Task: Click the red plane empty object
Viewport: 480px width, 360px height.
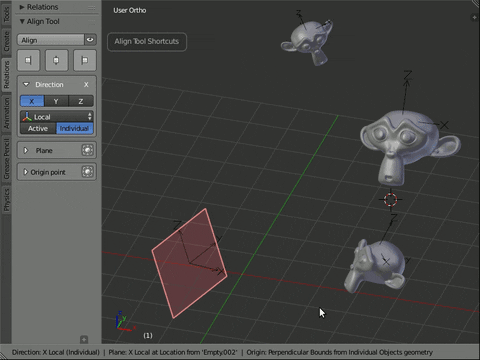Action: tap(189, 263)
